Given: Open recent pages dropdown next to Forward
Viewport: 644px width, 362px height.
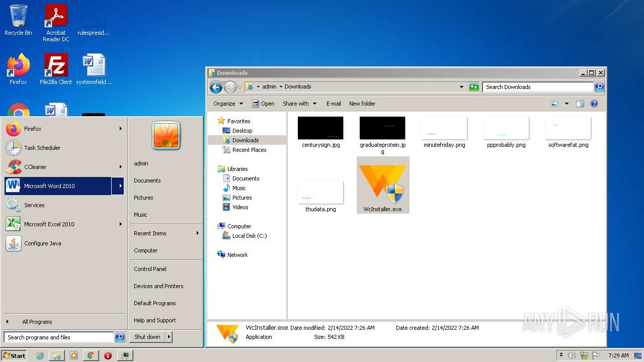Looking at the screenshot, I should click(239, 87).
